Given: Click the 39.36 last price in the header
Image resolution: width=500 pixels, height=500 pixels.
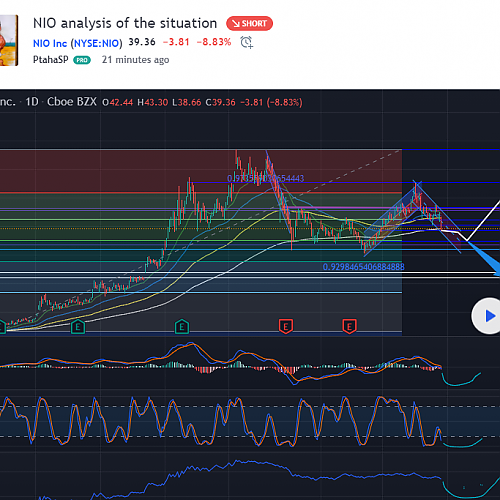Looking at the screenshot, I should pos(142,42).
